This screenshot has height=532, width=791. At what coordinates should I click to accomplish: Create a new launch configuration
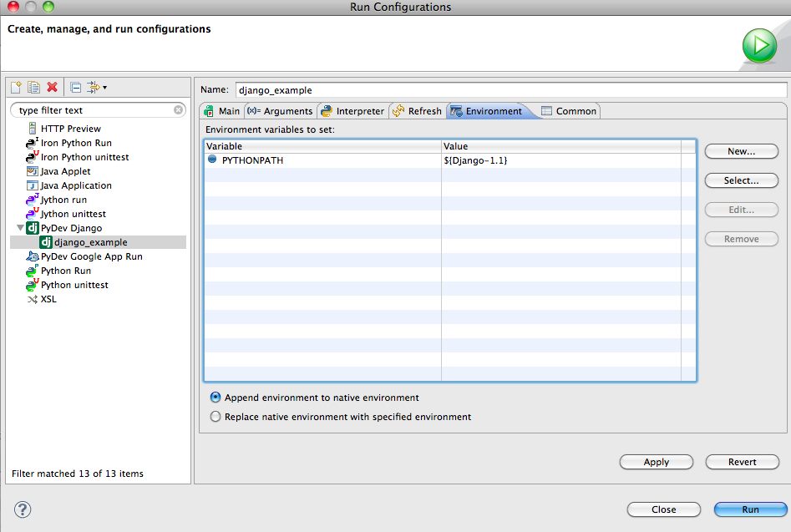[15, 87]
